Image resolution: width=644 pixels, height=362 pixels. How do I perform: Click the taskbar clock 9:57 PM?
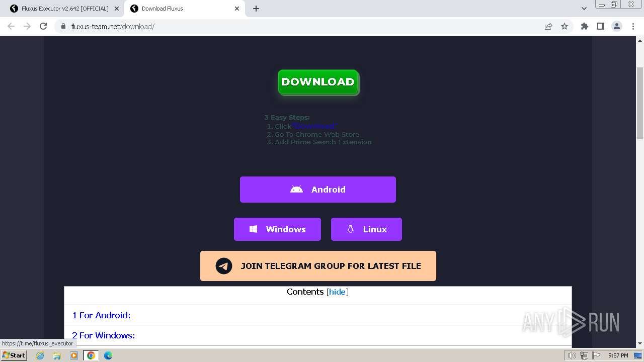(x=618, y=355)
